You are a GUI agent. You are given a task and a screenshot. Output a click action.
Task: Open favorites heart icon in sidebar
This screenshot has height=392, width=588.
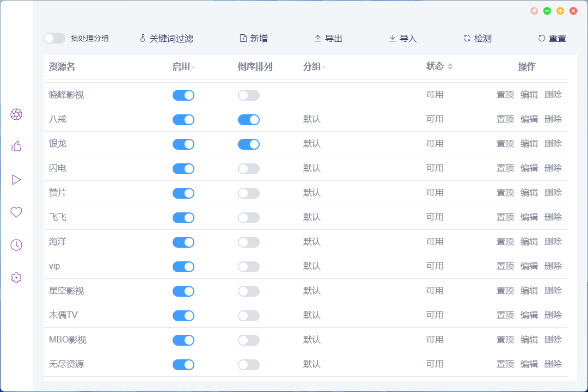pyautogui.click(x=16, y=212)
